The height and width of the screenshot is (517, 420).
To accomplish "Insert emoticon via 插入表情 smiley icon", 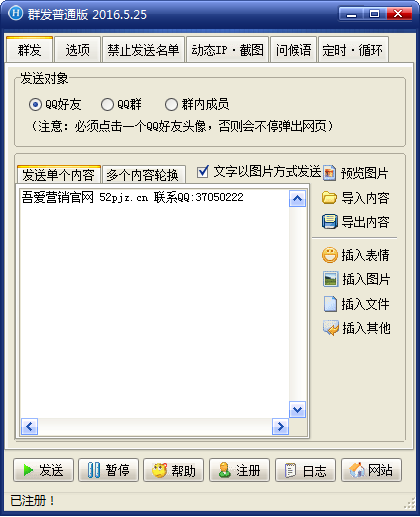I will (330, 255).
